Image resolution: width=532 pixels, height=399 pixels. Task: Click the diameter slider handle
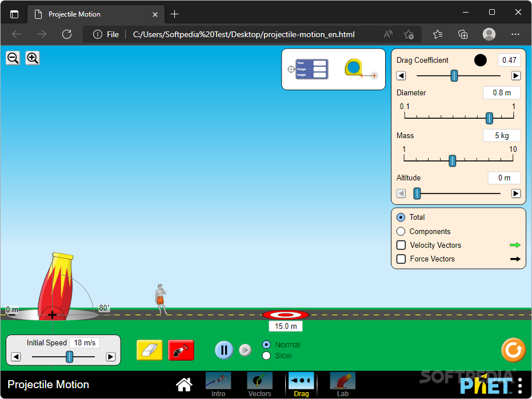489,118
